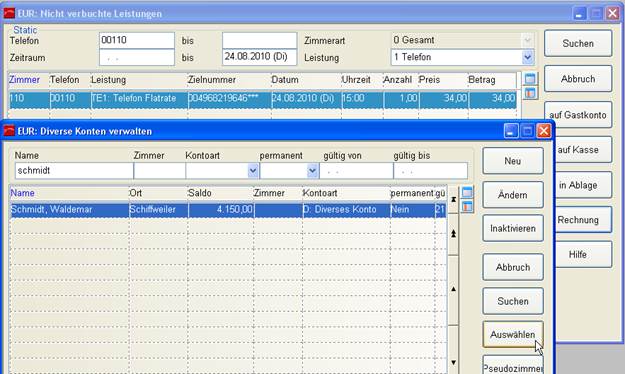Select the Schmidt, Waldemar row
The image size is (625, 374).
(x=228, y=210)
